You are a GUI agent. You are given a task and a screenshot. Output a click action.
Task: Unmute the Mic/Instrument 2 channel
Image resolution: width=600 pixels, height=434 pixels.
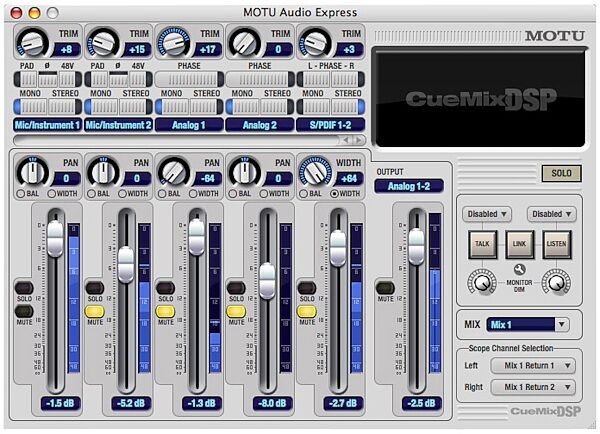click(95, 312)
